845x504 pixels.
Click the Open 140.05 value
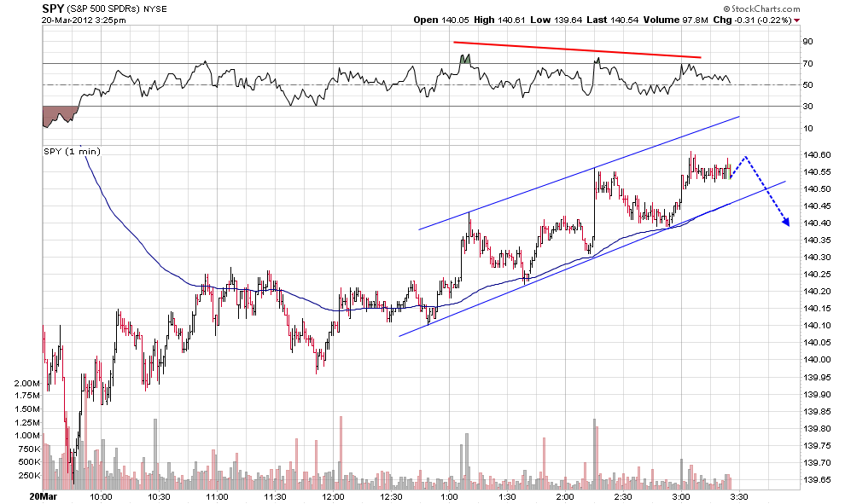tap(441, 20)
